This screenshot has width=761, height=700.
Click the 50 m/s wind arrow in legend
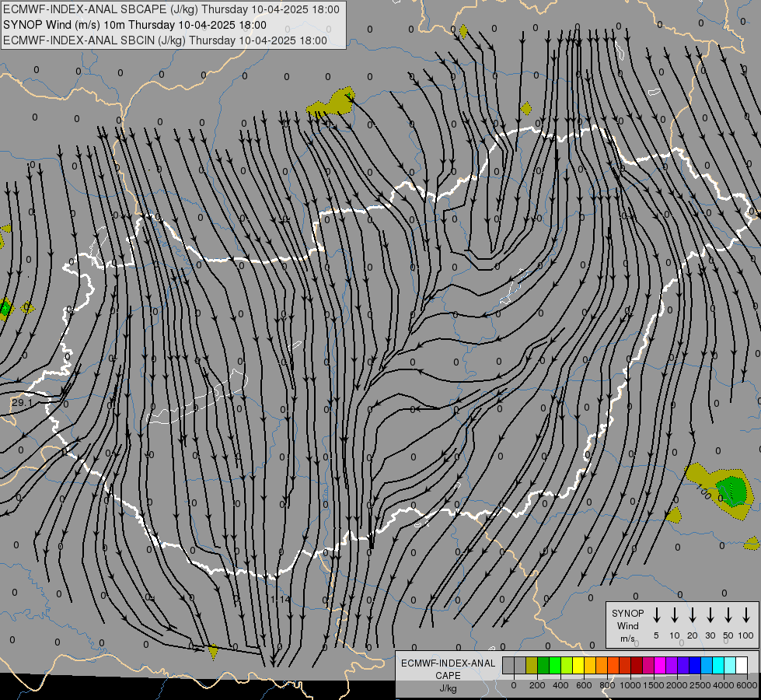point(728,615)
